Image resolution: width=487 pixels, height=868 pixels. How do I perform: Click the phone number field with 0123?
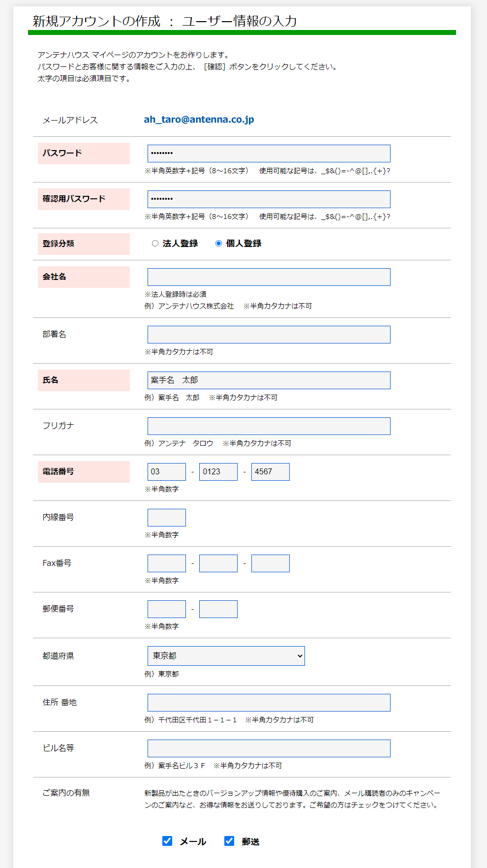pyautogui.click(x=218, y=472)
